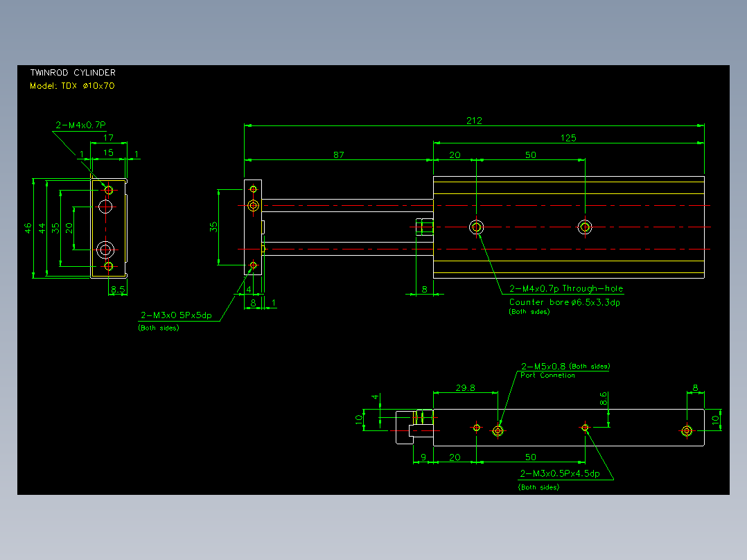747x560 pixels.
Task: Select the 46 overall height dimension
Action: point(28,228)
